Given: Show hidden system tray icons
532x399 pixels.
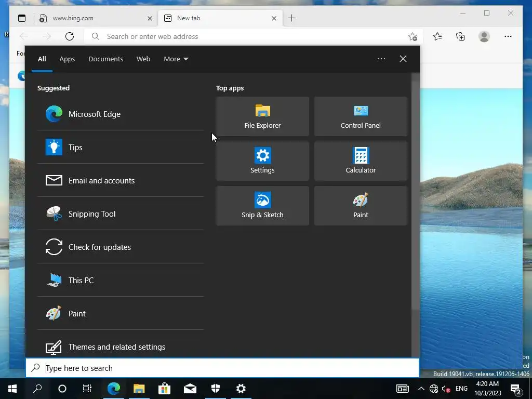Looking at the screenshot, I should tap(421, 389).
